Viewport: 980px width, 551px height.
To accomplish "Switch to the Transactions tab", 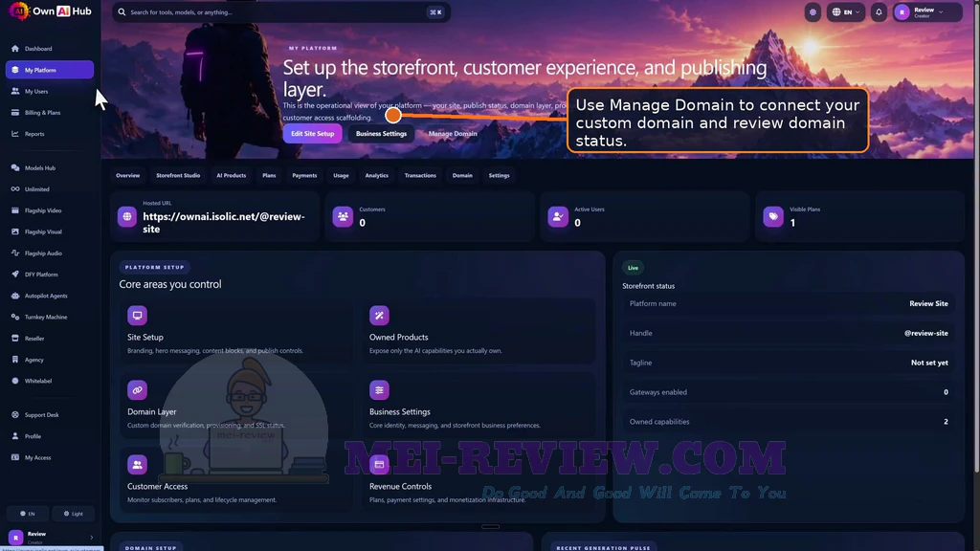I will point(420,176).
